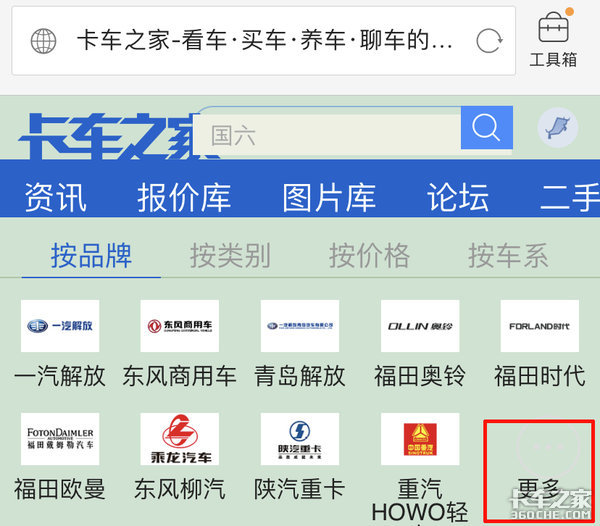
Task: Open the 福田欧曼 FotonDaimler logo
Action: click(x=60, y=439)
